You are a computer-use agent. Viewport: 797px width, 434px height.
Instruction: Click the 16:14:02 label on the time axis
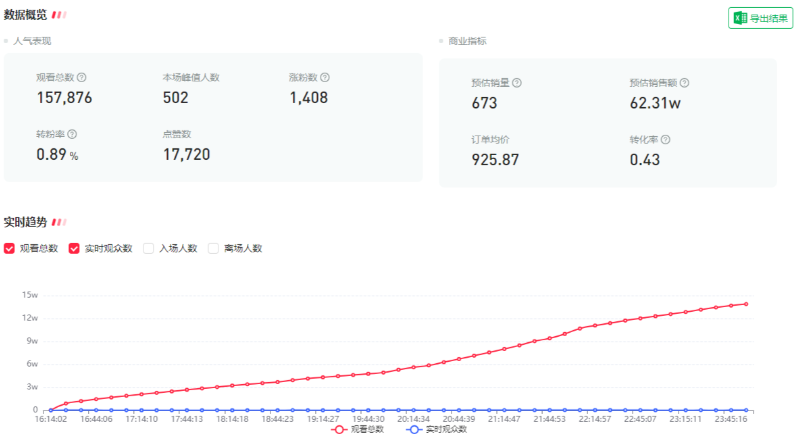[x=50, y=420]
